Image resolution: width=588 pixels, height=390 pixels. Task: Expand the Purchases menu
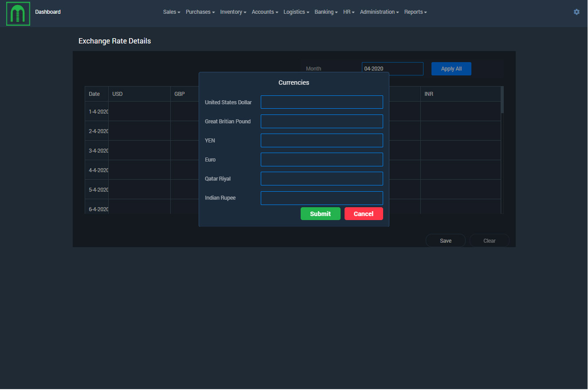point(200,12)
